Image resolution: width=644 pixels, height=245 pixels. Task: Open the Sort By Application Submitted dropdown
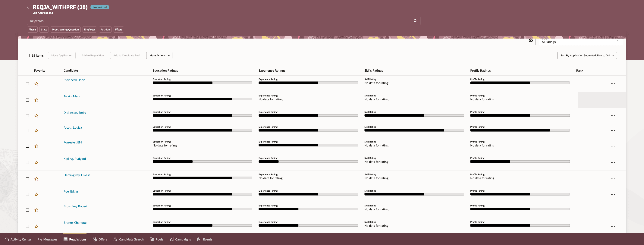pyautogui.click(x=587, y=55)
